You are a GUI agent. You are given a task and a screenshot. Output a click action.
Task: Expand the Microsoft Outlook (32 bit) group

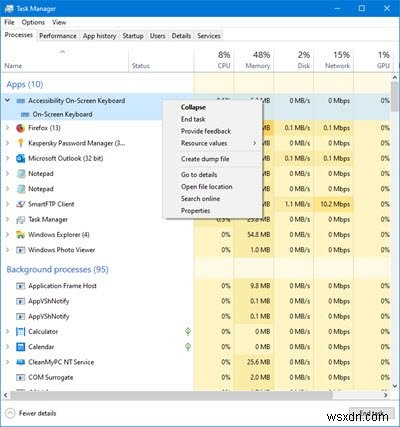[7, 158]
